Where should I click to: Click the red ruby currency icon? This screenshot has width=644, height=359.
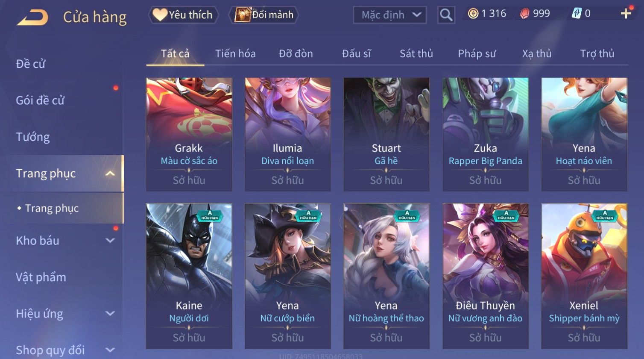tap(524, 14)
